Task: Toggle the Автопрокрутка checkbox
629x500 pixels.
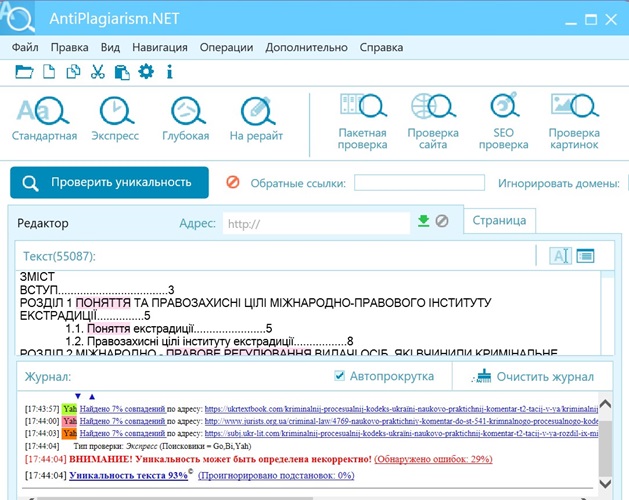Action: (x=339, y=376)
